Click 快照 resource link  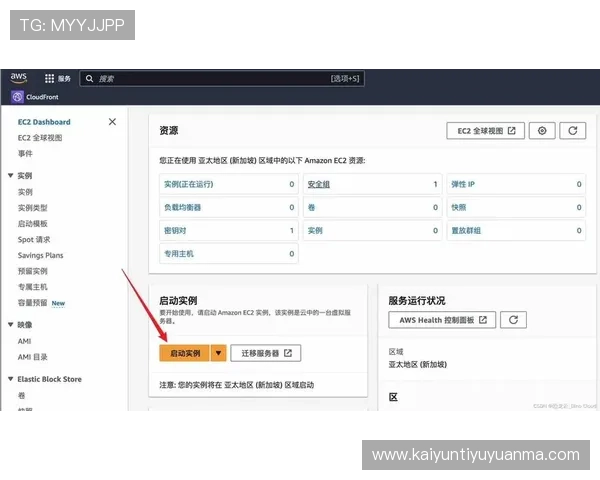click(459, 207)
